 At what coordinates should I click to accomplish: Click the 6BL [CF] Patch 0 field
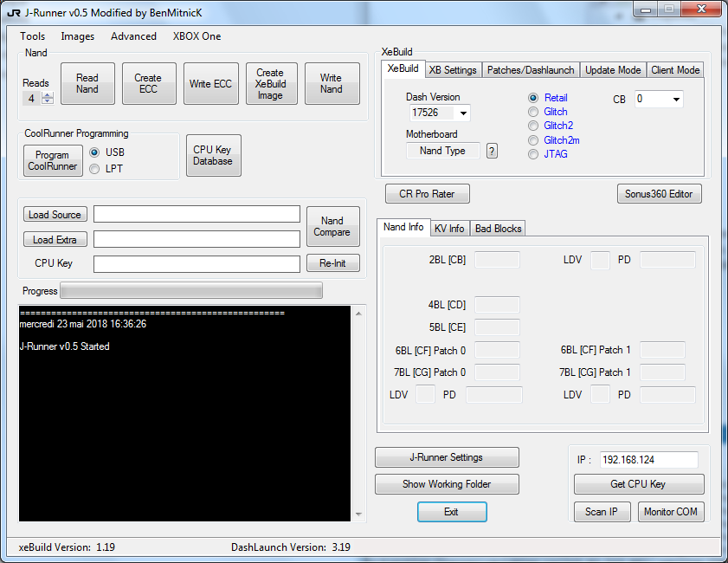(497, 350)
